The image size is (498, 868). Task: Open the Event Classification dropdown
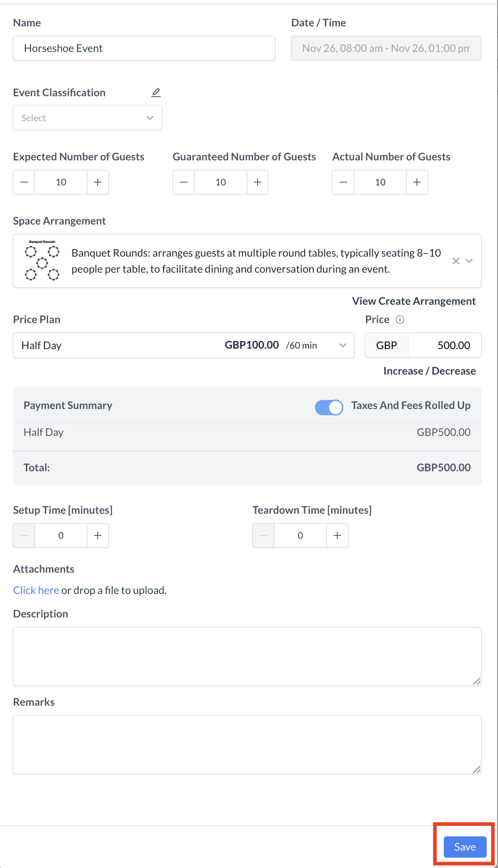[x=87, y=118]
